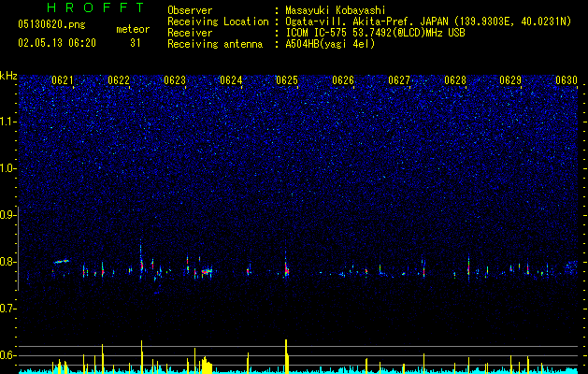Screen dimensions: 588x374
Task: Click the Observer field label
Action: [190, 10]
